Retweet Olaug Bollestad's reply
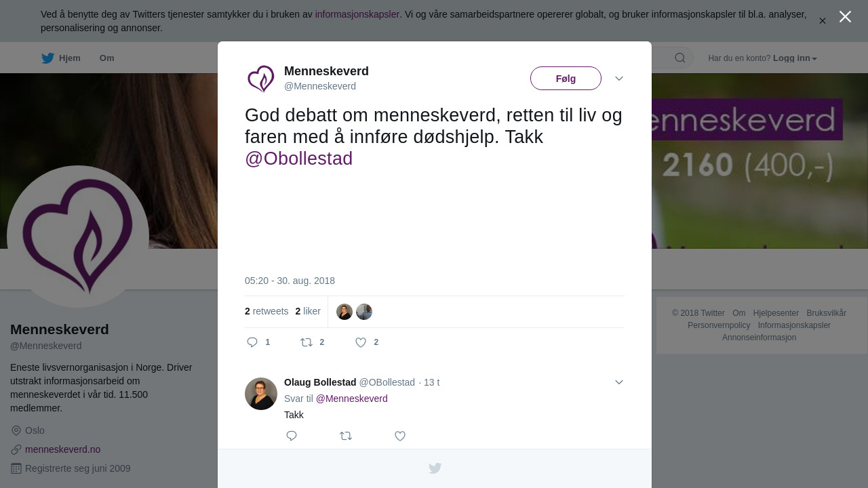 pos(346,436)
